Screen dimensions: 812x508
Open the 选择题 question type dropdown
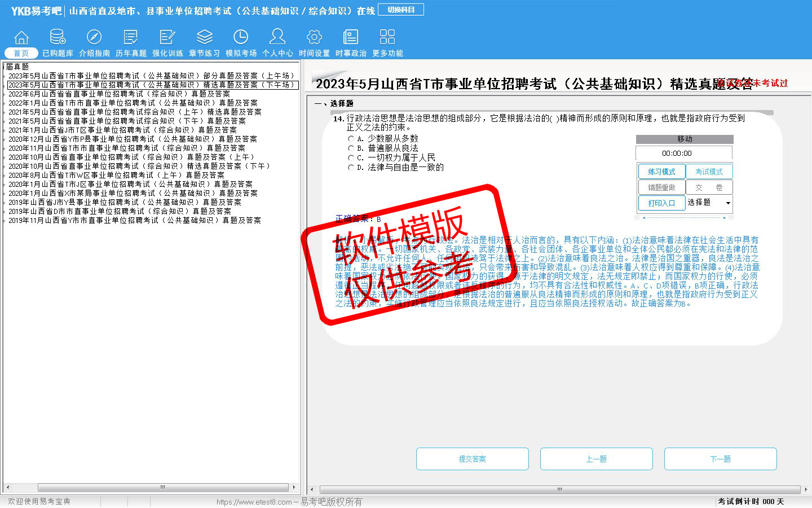(x=728, y=203)
